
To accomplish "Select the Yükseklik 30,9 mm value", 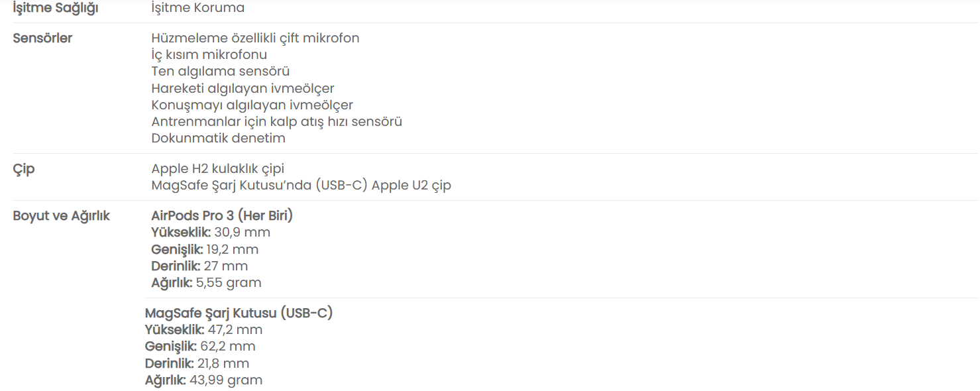I will 211,232.
